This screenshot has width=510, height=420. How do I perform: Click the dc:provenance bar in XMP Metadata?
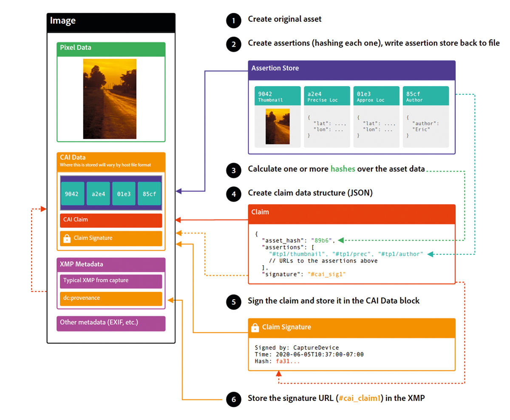point(111,298)
